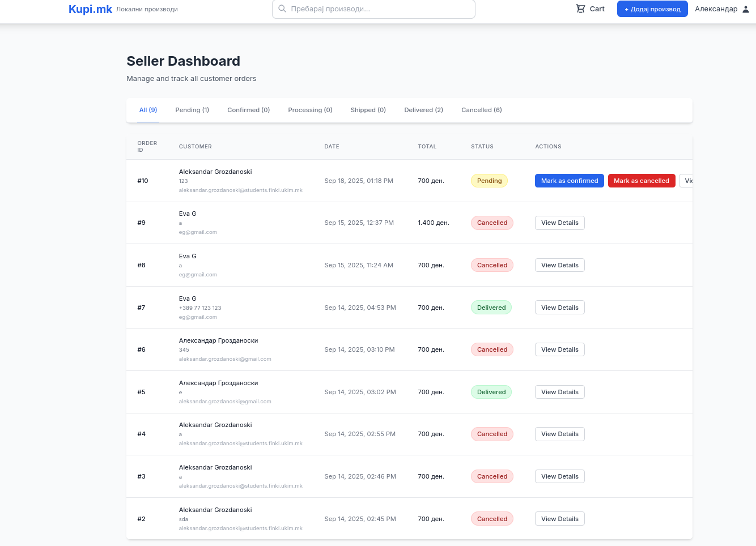Viewport: 756px width, 546px height.
Task: Click the Pending status badge on order #10
Action: point(489,181)
